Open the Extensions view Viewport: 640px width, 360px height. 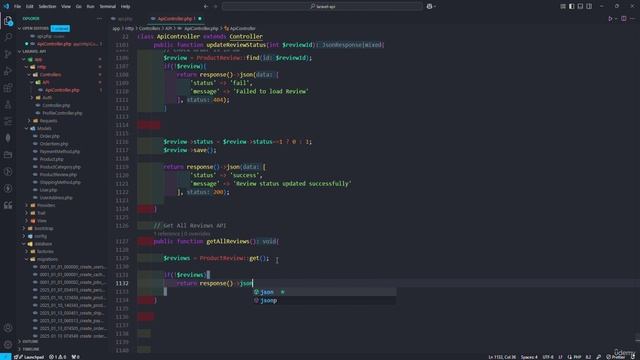click(8, 88)
